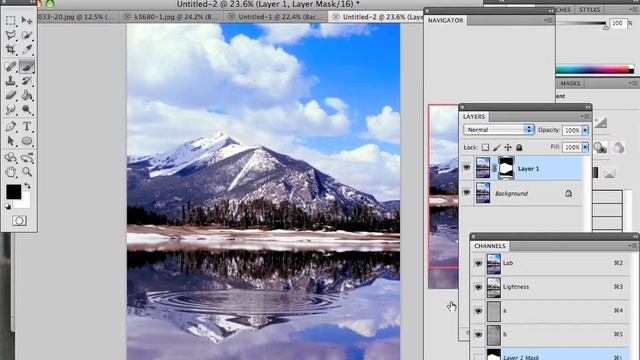Close the Untitled-1 document tab
Screen dimensions: 640x360
[231, 17]
